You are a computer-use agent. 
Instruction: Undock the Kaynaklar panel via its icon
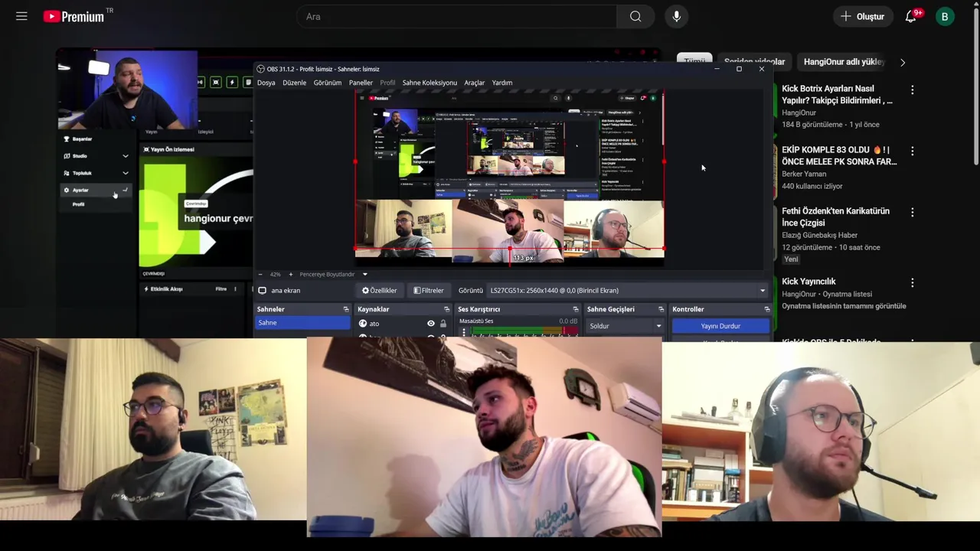[446, 309]
